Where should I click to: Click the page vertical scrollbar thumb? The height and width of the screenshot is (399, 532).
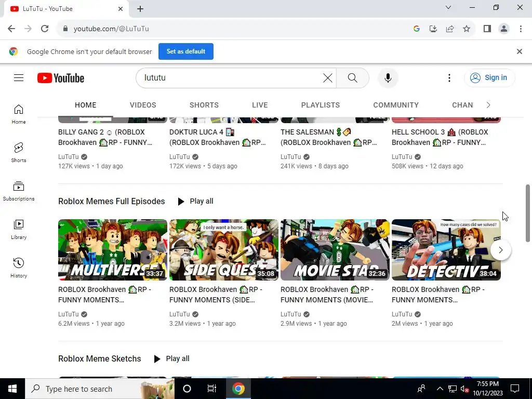(x=528, y=213)
